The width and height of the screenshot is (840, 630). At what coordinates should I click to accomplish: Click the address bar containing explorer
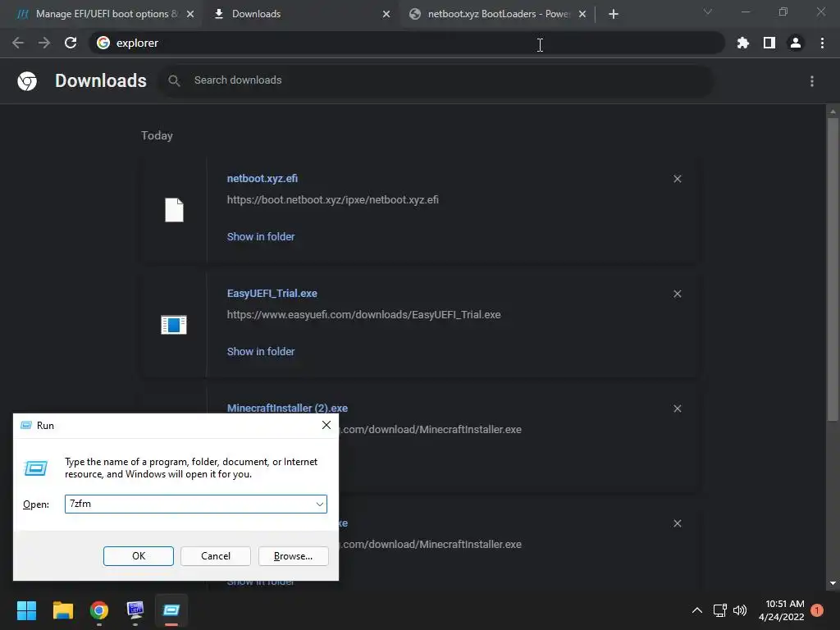(x=407, y=43)
